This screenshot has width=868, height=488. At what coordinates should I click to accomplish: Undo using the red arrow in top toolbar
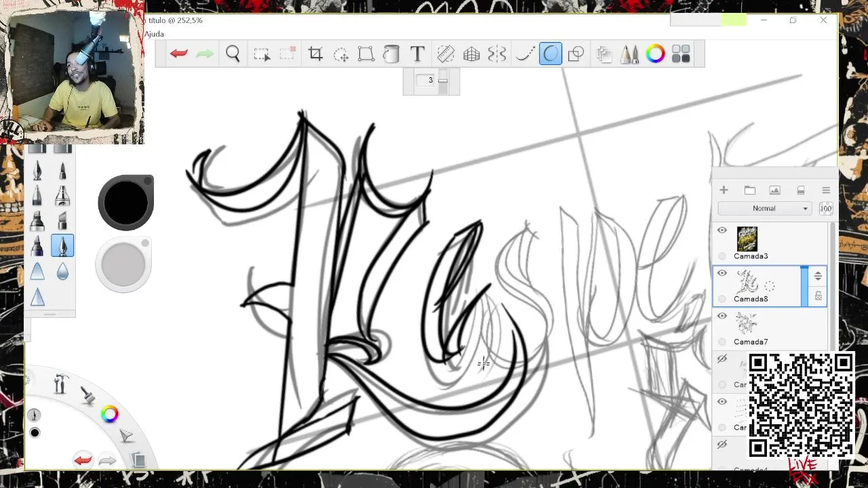(x=179, y=54)
